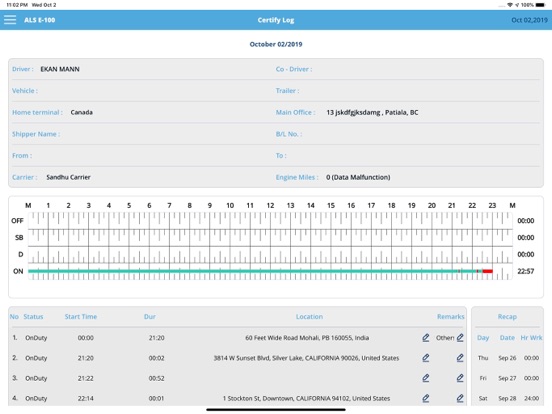Edit location of 1 Stockton St entry
This screenshot has width=552, height=414.
coord(426,398)
